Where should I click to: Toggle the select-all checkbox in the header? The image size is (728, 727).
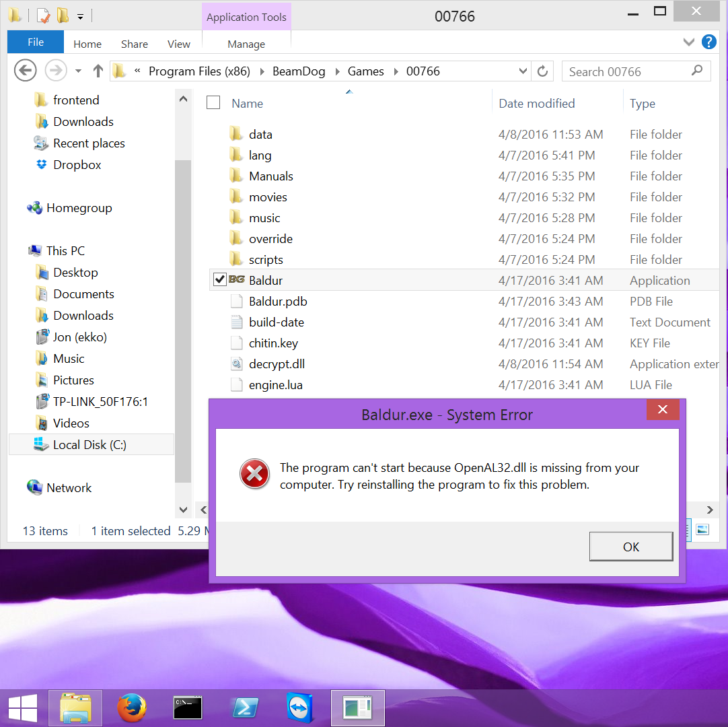213,103
